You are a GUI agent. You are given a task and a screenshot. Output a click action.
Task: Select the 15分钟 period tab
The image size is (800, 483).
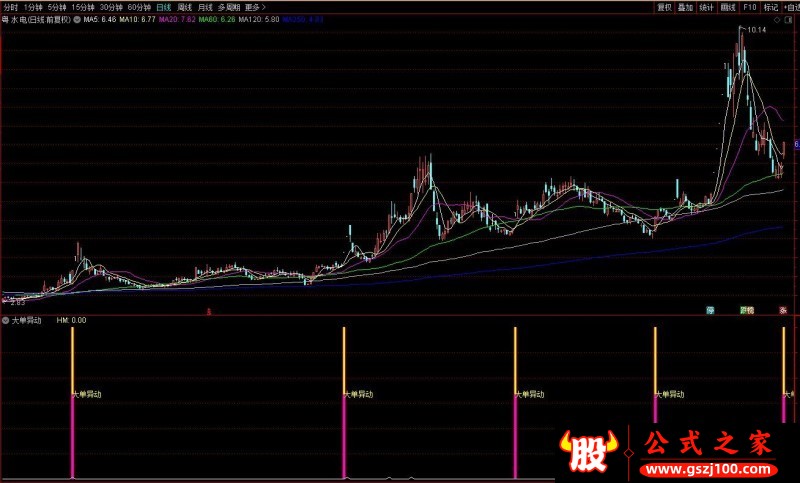coord(83,7)
